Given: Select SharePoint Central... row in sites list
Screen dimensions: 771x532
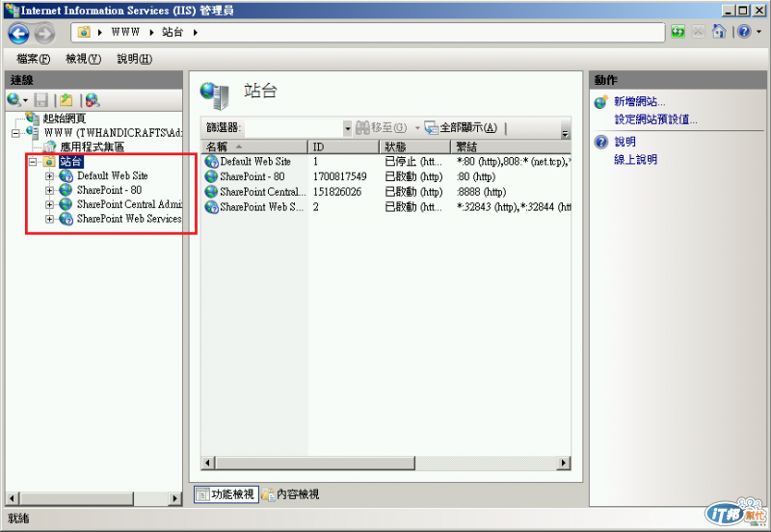Looking at the screenshot, I should 386,192.
